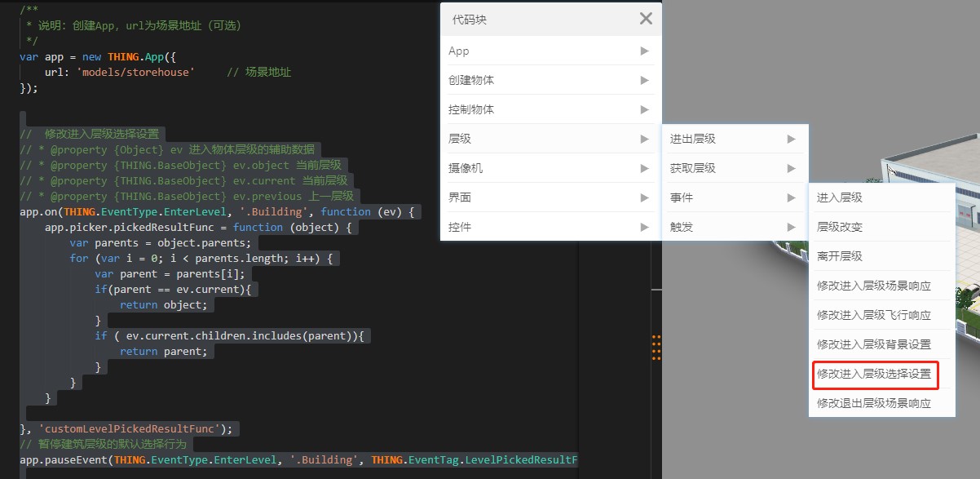Expand the 事件 submenu
The image size is (980, 479).
[x=791, y=197]
